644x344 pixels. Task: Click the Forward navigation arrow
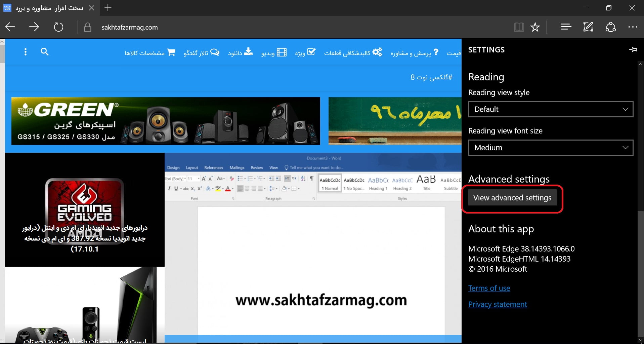[x=34, y=27]
